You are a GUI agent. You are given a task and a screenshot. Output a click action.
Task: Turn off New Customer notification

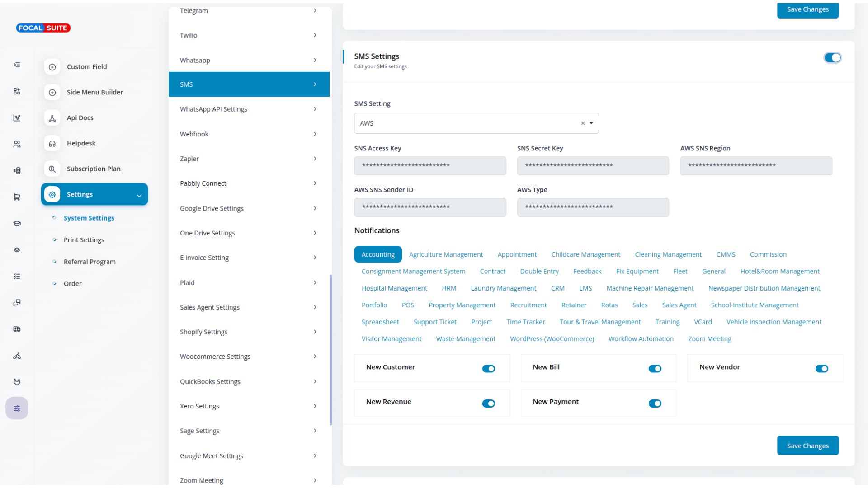coord(488,369)
